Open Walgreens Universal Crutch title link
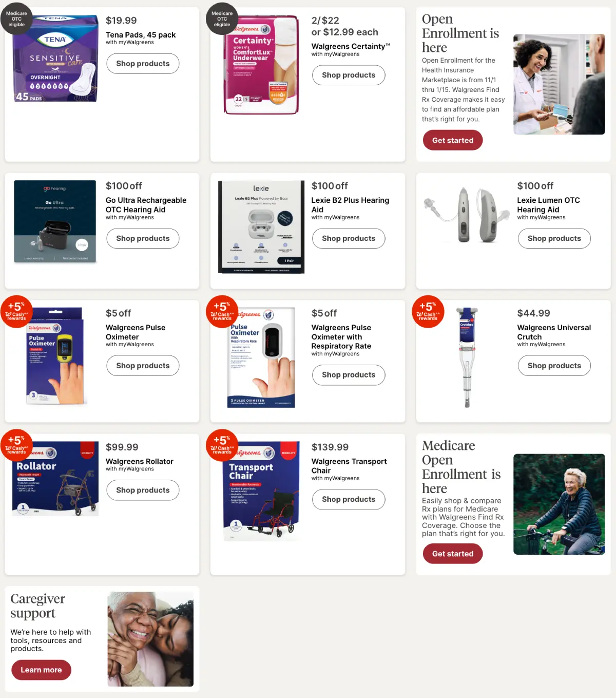The height and width of the screenshot is (698, 616). point(554,332)
